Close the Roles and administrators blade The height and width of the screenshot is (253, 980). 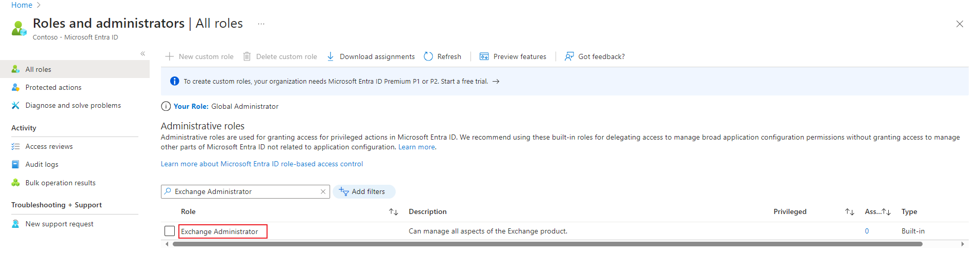tap(959, 24)
